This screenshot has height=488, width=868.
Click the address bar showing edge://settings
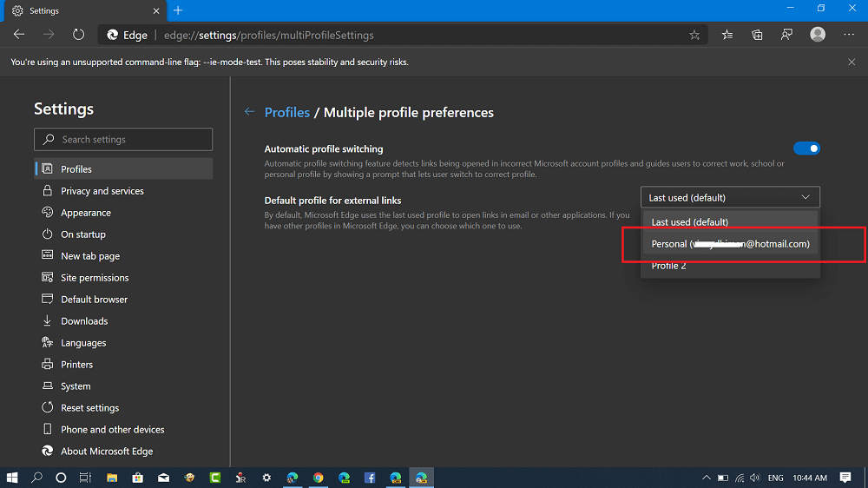(403, 35)
